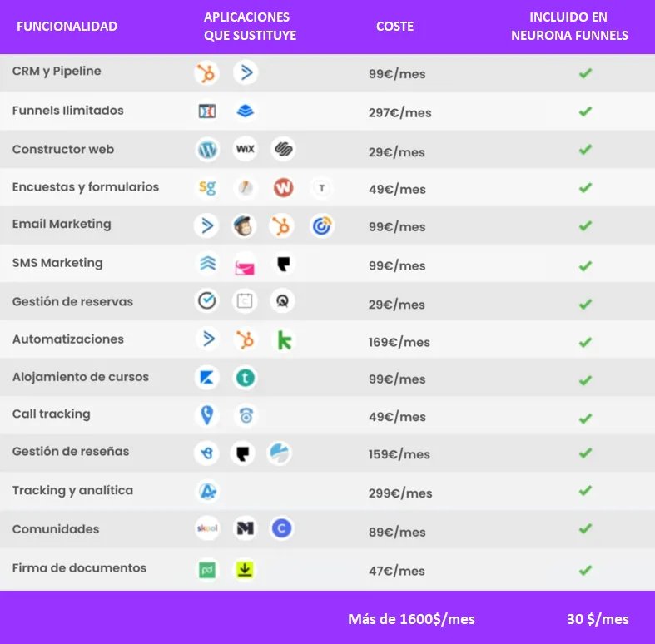Click the green checkmark for Firma de documentos
The image size is (655, 644).
click(x=586, y=570)
